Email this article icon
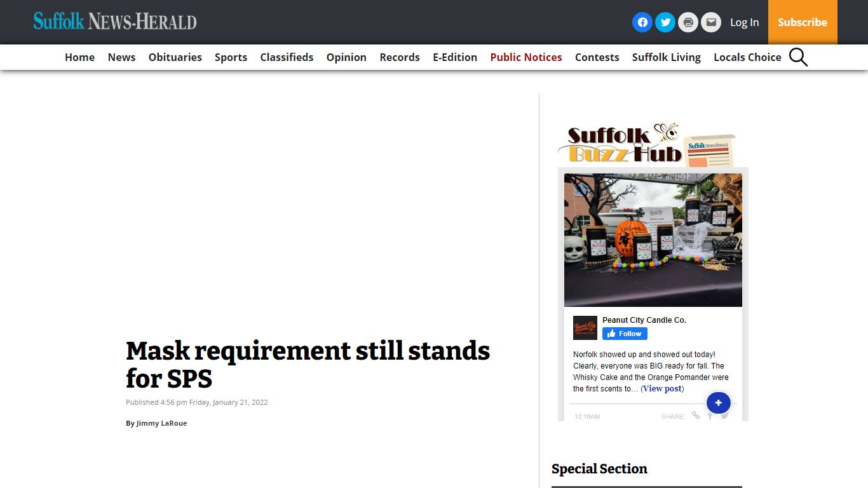The height and width of the screenshot is (488, 868). point(711,22)
